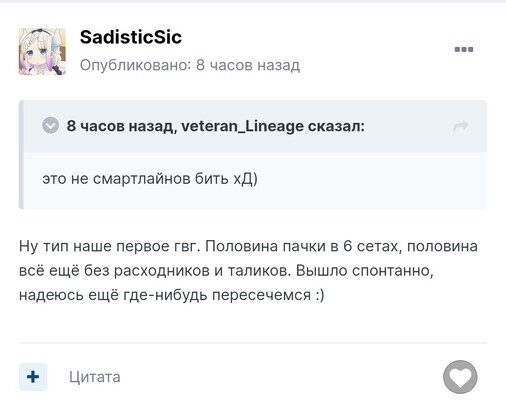Viewport: 506px width, 400px height.
Task: Click veteran_Lineage name in quote header
Action: tap(242, 126)
